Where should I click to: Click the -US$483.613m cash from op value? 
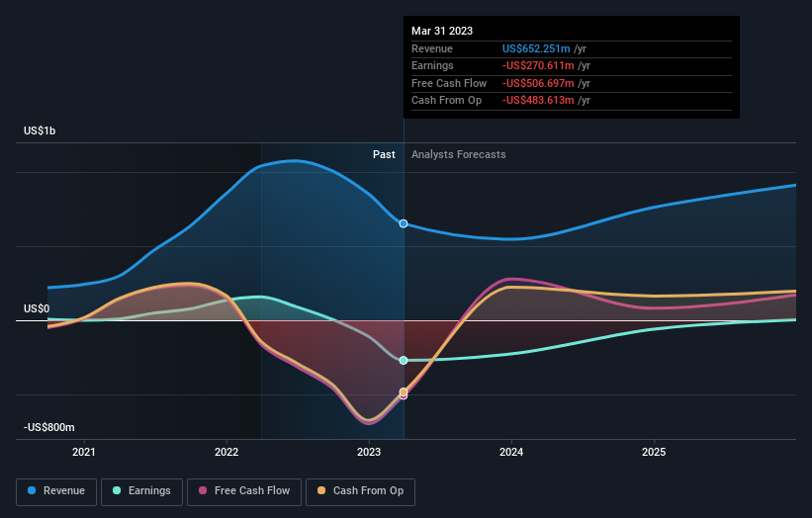538,101
